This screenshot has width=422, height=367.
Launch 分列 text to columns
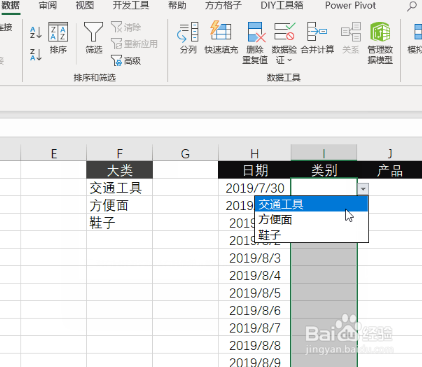[188, 38]
